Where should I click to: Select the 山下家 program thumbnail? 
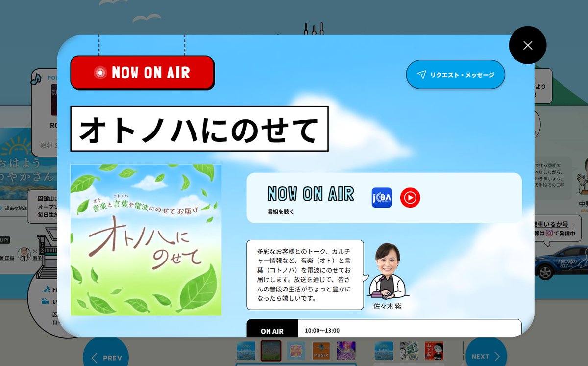pos(434,351)
